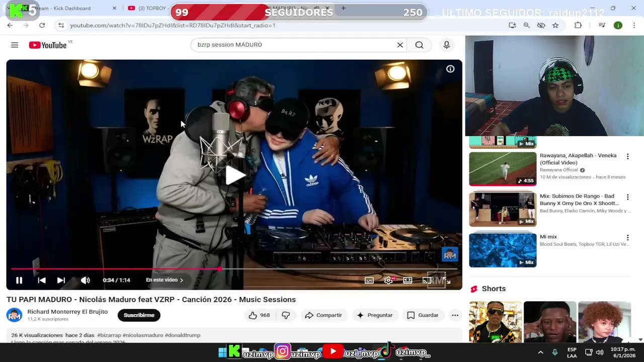
Task: Open the browser extensions puzzle icon
Action: click(578, 25)
